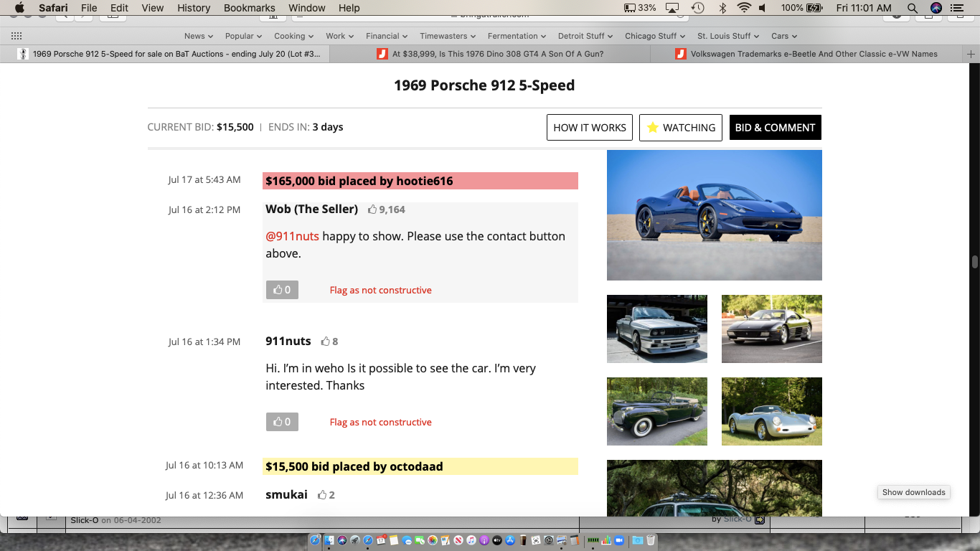The width and height of the screenshot is (980, 551).
Task: Switch to the Volkswagen Trademarks e-Beetle tab
Action: pos(806,54)
